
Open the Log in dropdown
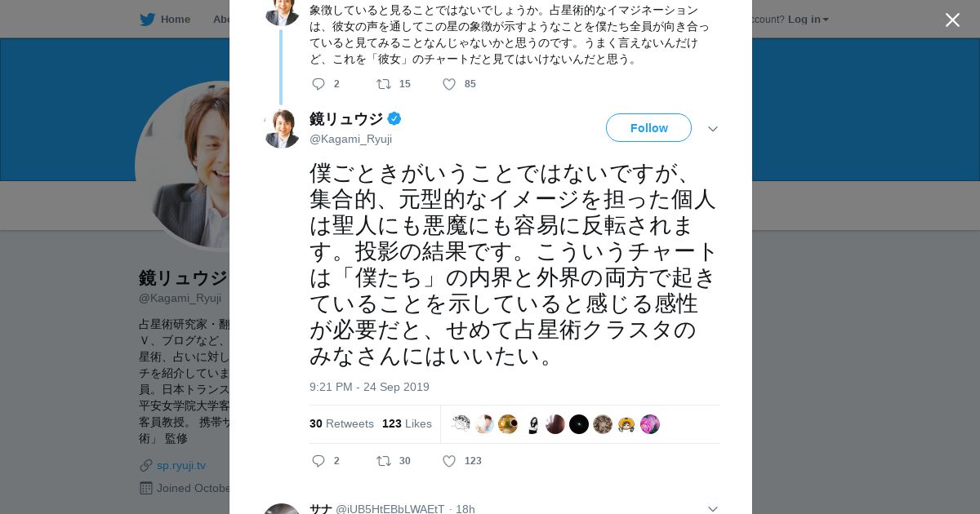(x=808, y=19)
